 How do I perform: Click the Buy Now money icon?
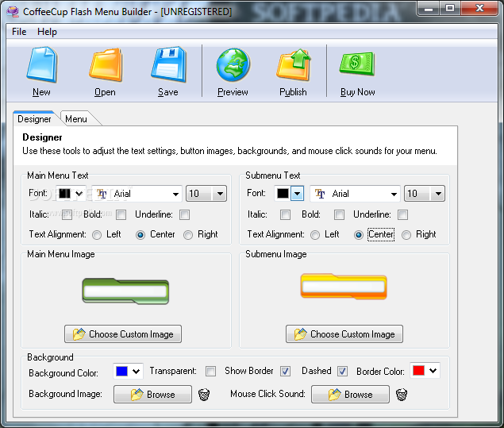pos(357,64)
